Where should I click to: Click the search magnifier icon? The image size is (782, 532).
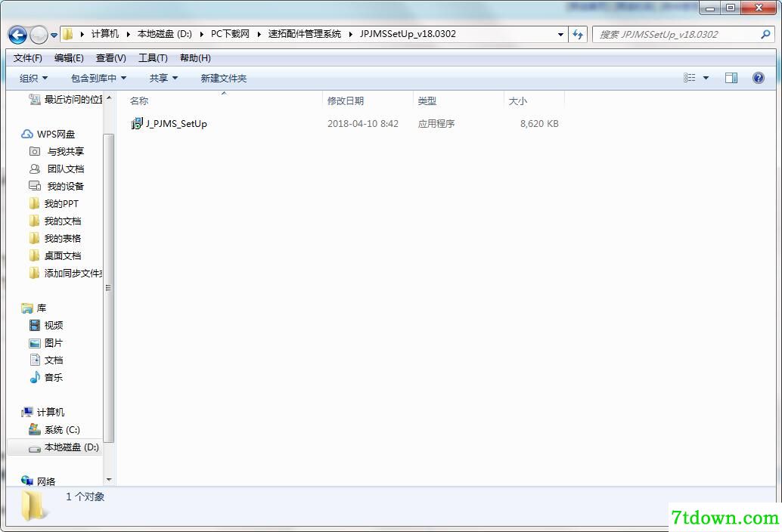coord(765,34)
